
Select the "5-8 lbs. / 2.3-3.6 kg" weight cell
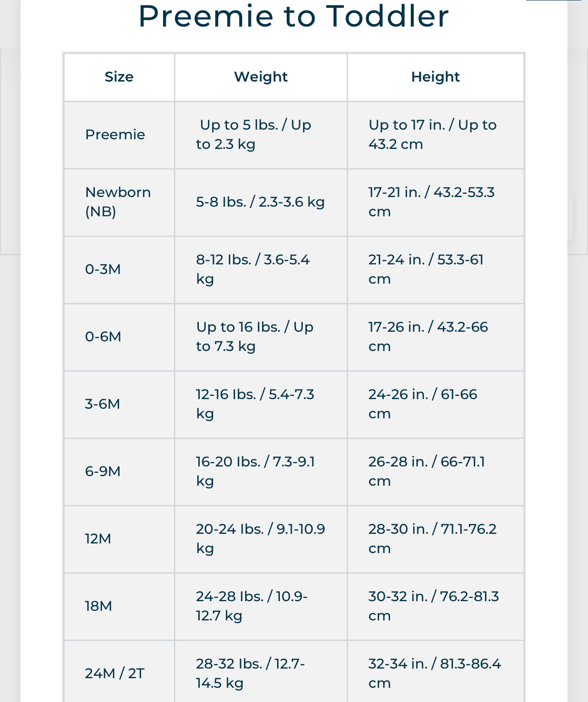(x=260, y=202)
